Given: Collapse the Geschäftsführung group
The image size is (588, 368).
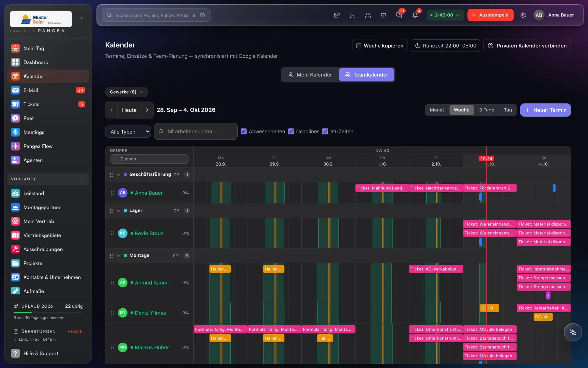Looking at the screenshot, I should coord(119,175).
